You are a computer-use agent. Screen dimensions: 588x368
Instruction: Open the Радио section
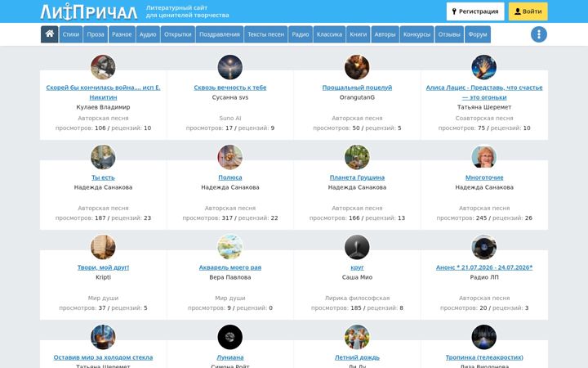(x=301, y=34)
